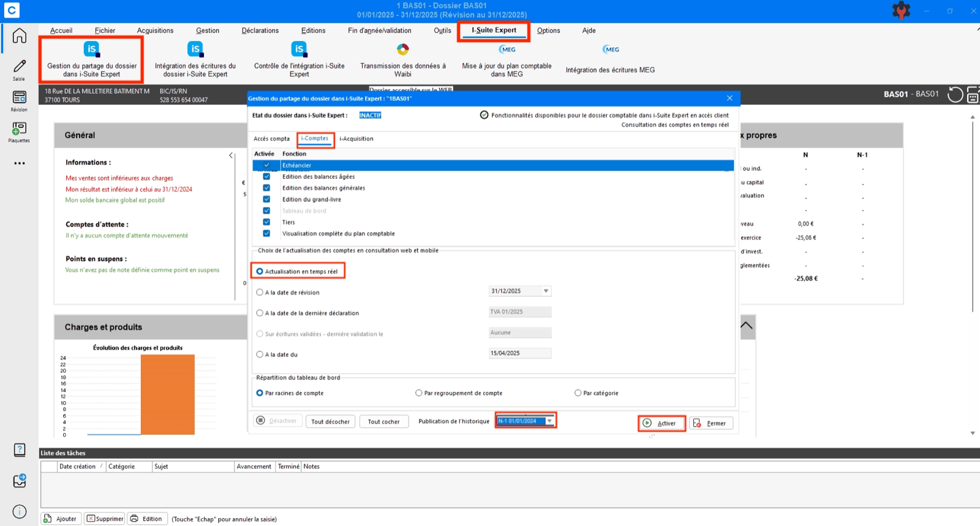
Task: Open the Saisie pencil tool
Action: [20, 69]
